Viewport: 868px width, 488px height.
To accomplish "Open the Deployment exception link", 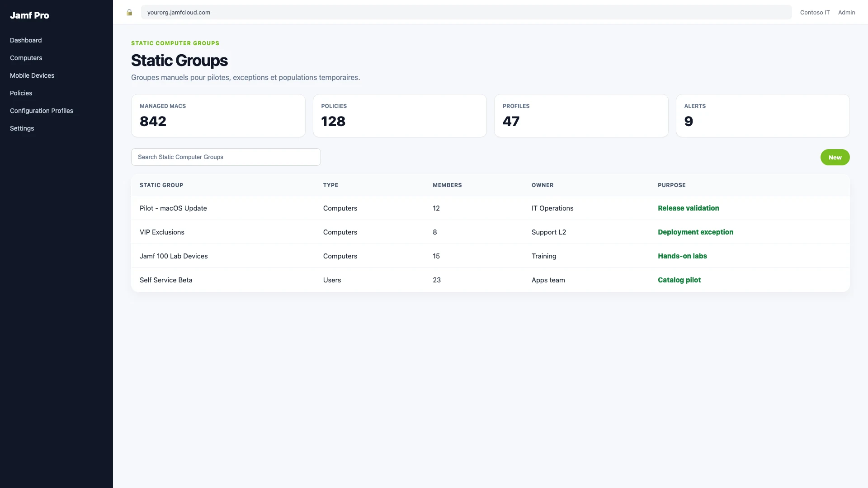I will (696, 232).
